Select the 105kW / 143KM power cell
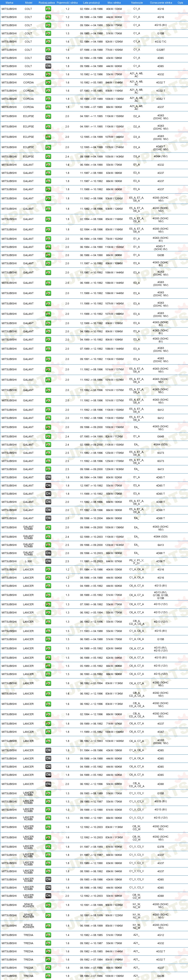 coord(114,157)
